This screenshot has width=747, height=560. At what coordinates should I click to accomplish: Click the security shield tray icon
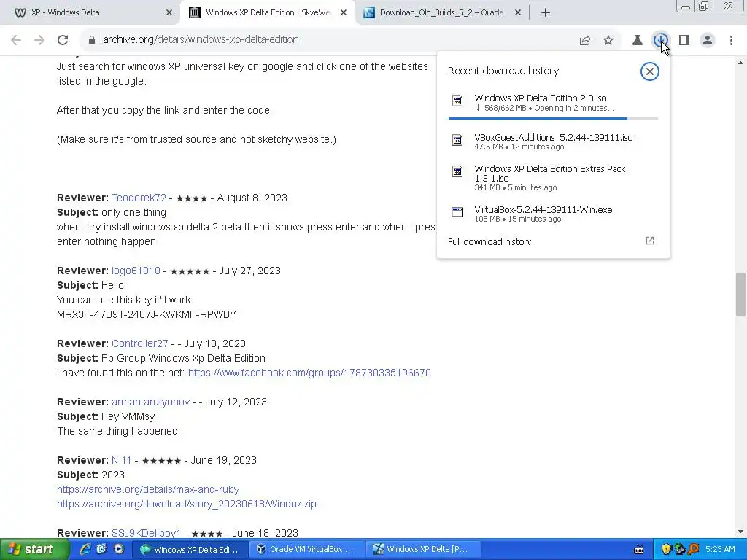click(666, 550)
